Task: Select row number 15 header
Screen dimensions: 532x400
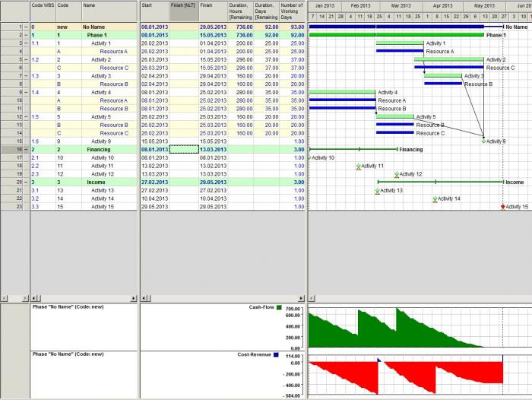Action: click(12, 141)
